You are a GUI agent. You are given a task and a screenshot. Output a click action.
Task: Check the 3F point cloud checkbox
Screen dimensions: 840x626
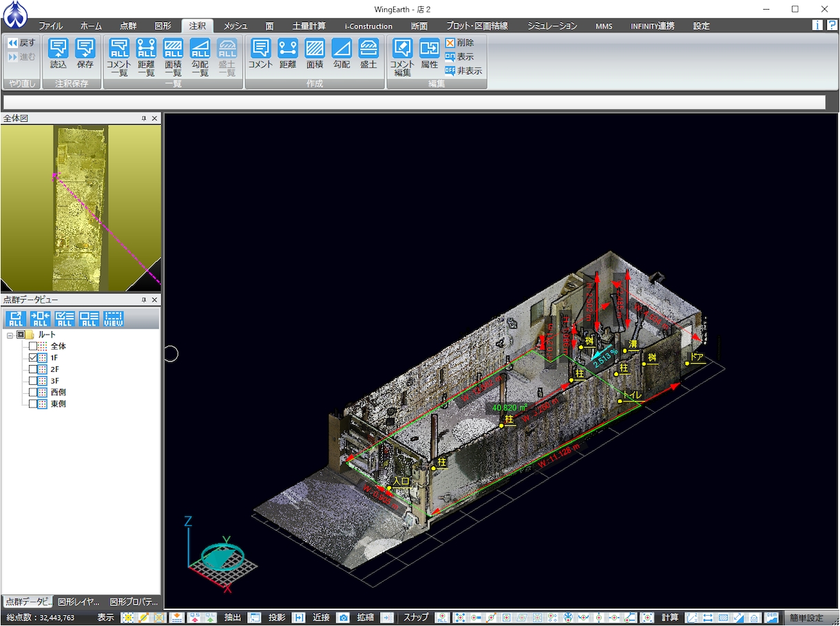click(33, 381)
